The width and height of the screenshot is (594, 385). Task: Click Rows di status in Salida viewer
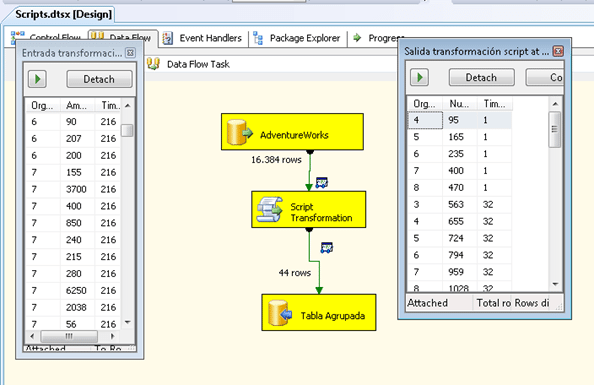coord(532,303)
